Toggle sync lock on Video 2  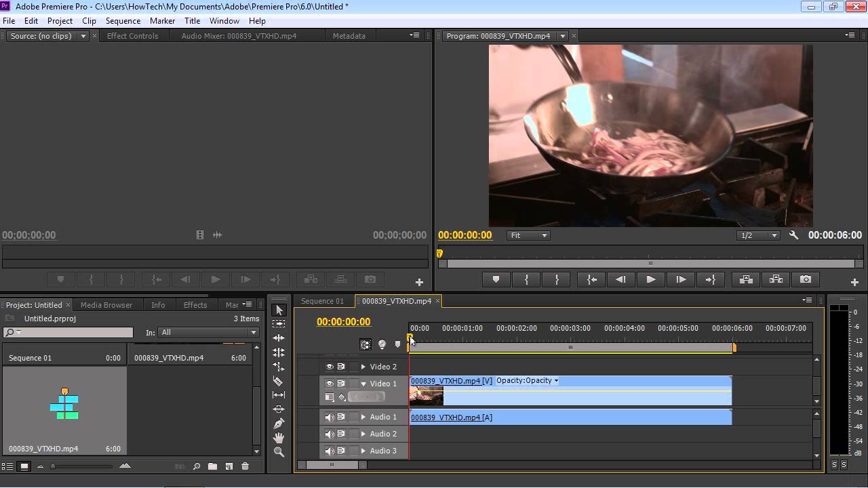tap(341, 367)
